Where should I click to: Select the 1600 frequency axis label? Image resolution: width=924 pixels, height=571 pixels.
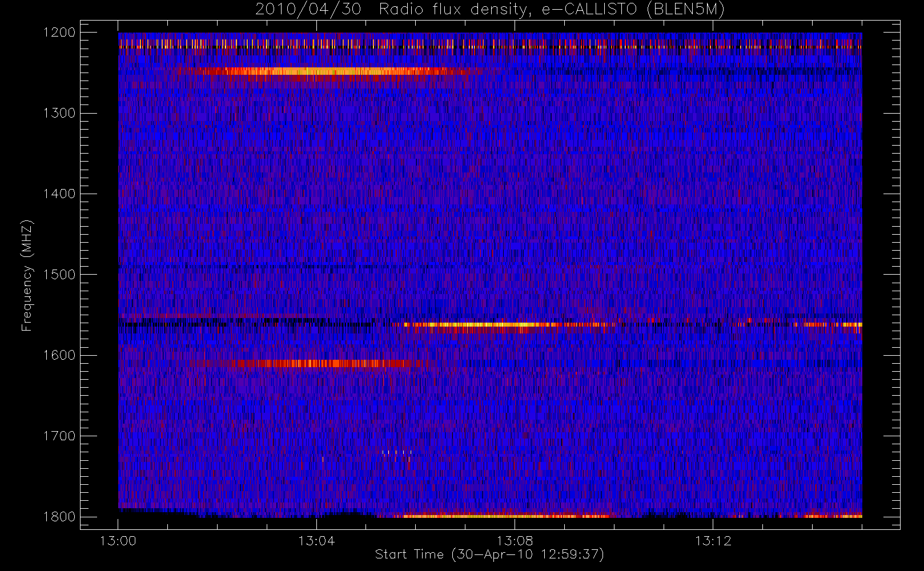click(59, 355)
